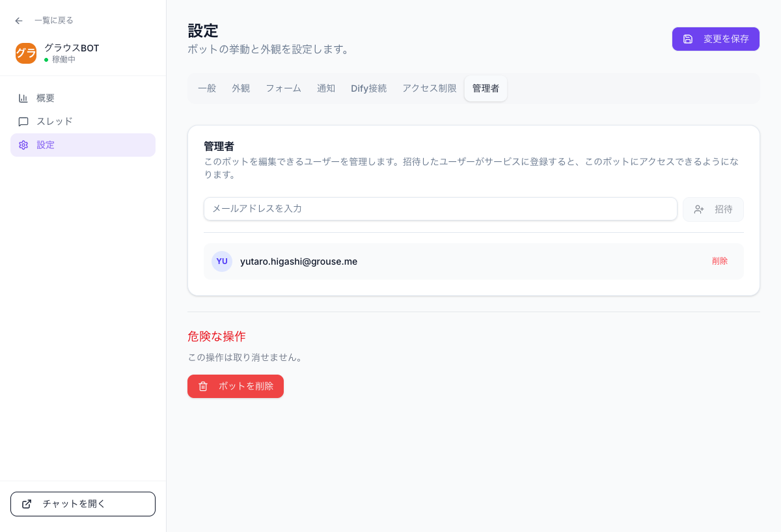
Task: Click the trash icon in ボットを削除 button
Action: 202,386
